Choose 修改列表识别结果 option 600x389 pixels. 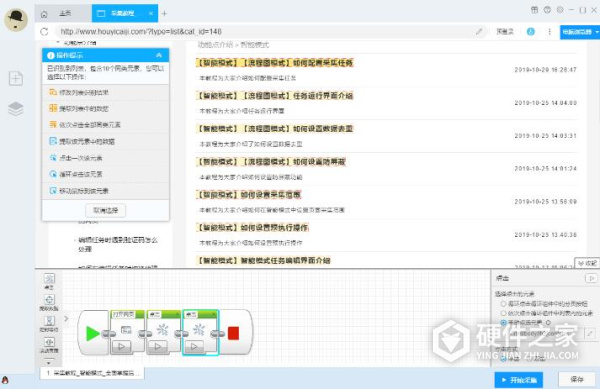click(105, 93)
